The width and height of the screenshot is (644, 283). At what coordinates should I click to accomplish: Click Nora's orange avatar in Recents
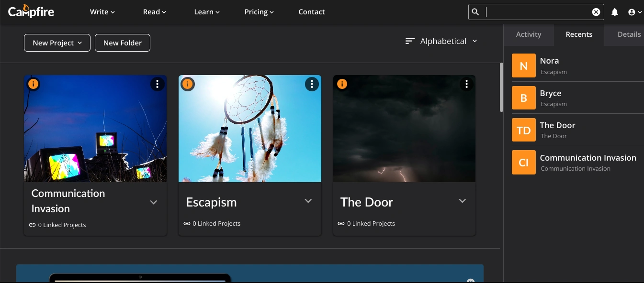click(x=523, y=65)
